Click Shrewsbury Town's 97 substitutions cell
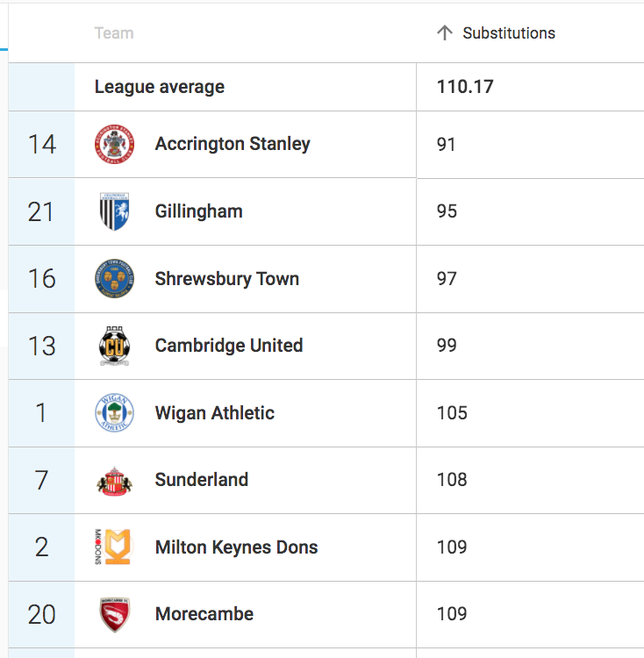Screen dimensions: 644x658 pos(530,279)
